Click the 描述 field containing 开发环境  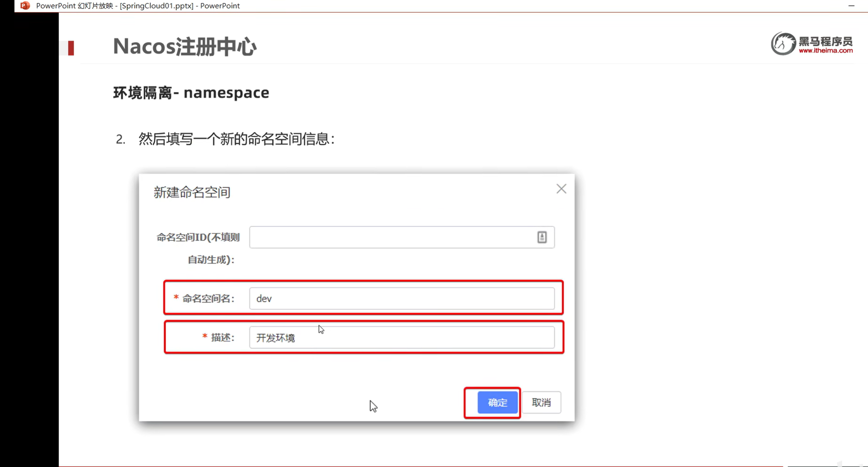pos(402,337)
